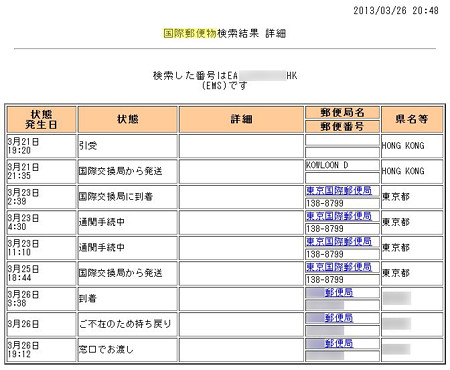The image size is (450, 370).
Task: Open the 郵便局 link in 窓口でお渡し row
Action: (339, 343)
